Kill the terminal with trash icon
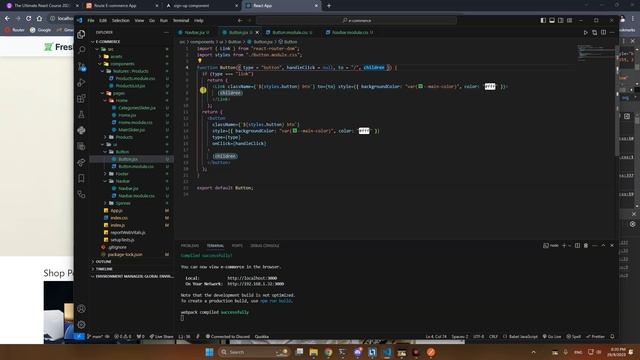 coord(586,245)
